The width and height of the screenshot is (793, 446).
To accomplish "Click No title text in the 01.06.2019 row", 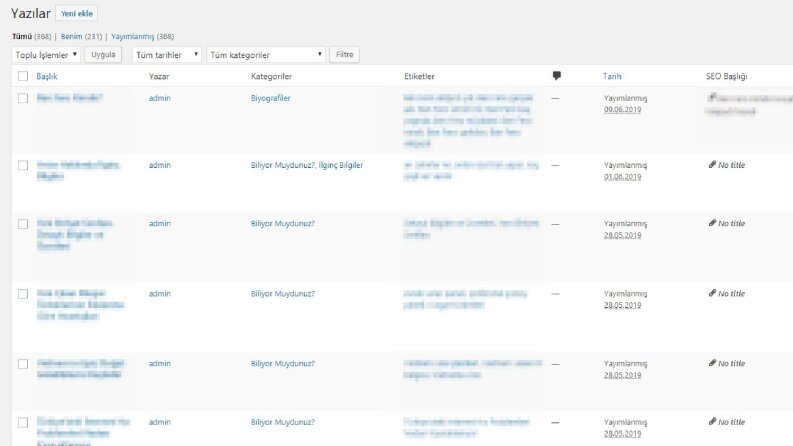I will tap(731, 165).
